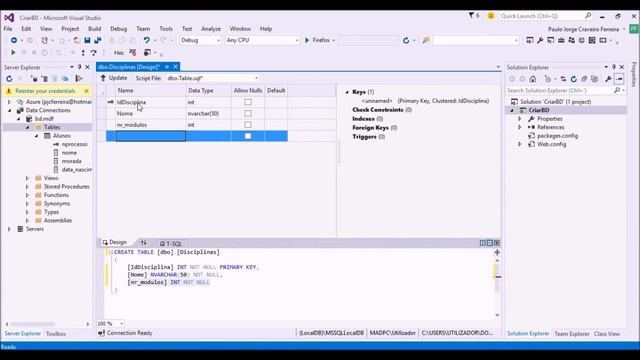Screen dimensions: 640x360
Task: Toggle Allow Nulls for nr_modulos column
Action: [x=248, y=124]
